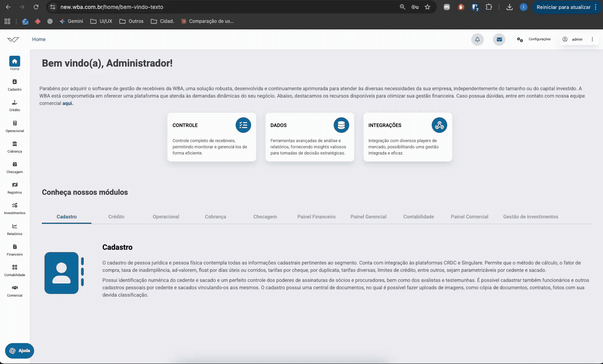Viewport: 603px width, 364px height.
Task: Open the Ajuda help button
Action: (19, 351)
